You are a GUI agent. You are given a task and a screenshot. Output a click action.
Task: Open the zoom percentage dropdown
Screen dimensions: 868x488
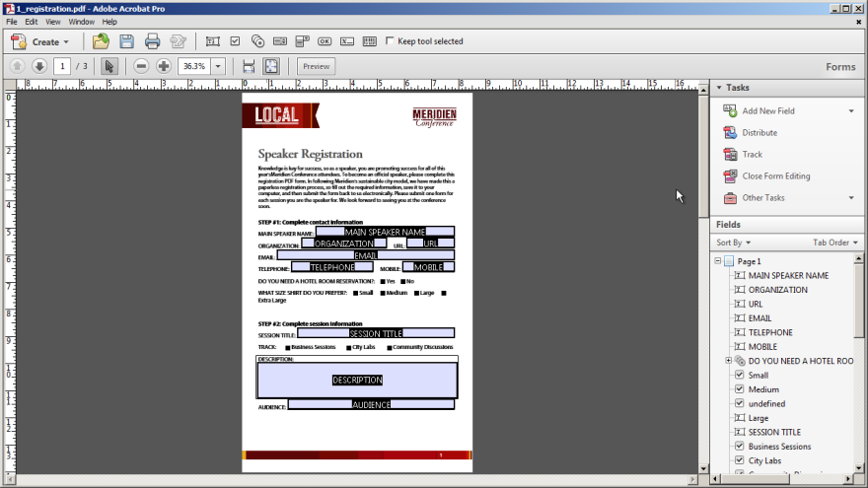pos(218,66)
